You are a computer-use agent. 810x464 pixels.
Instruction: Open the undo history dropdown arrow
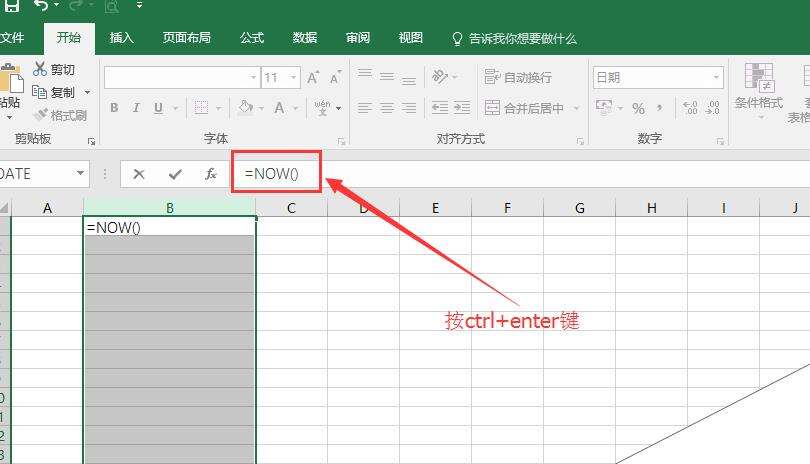(x=56, y=5)
